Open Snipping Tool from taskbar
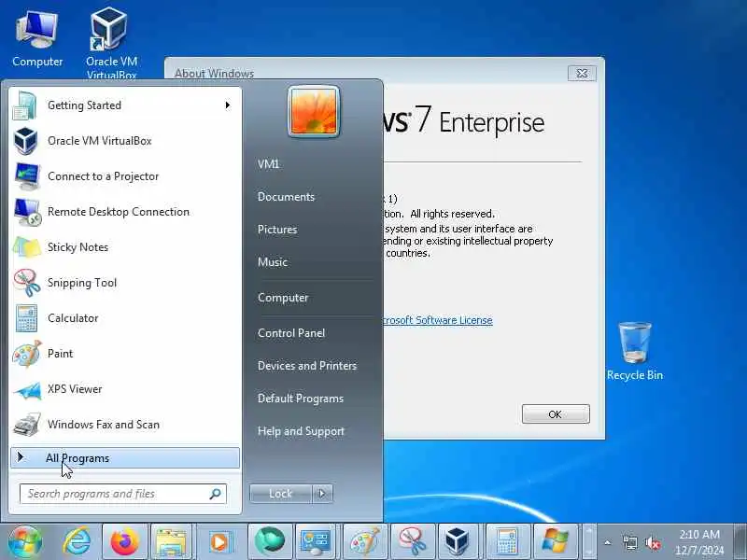 (413, 541)
